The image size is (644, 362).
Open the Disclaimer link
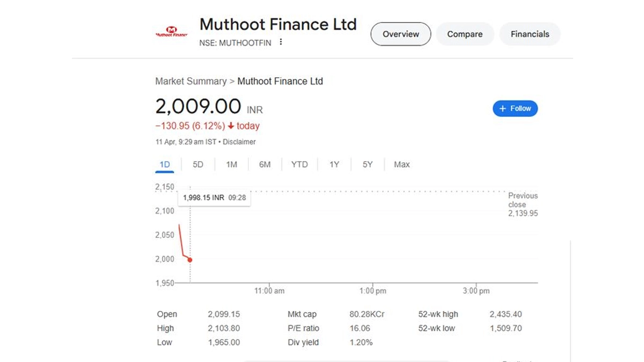[239, 142]
